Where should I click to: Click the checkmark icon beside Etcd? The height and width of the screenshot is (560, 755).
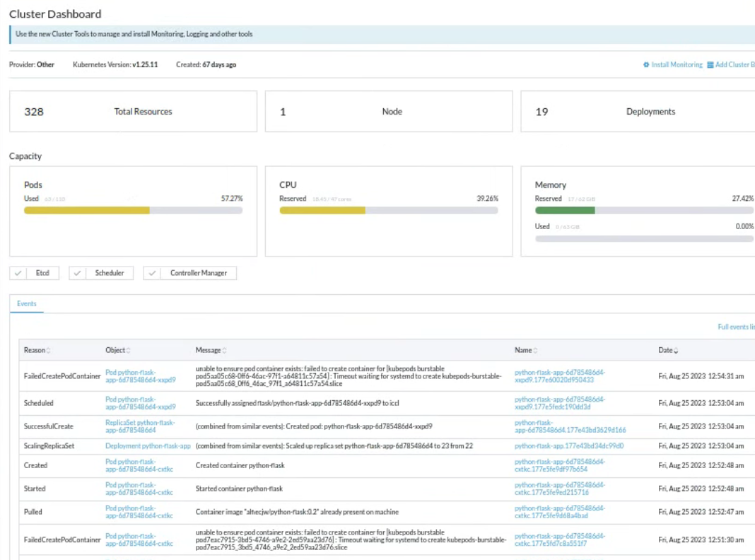point(19,272)
